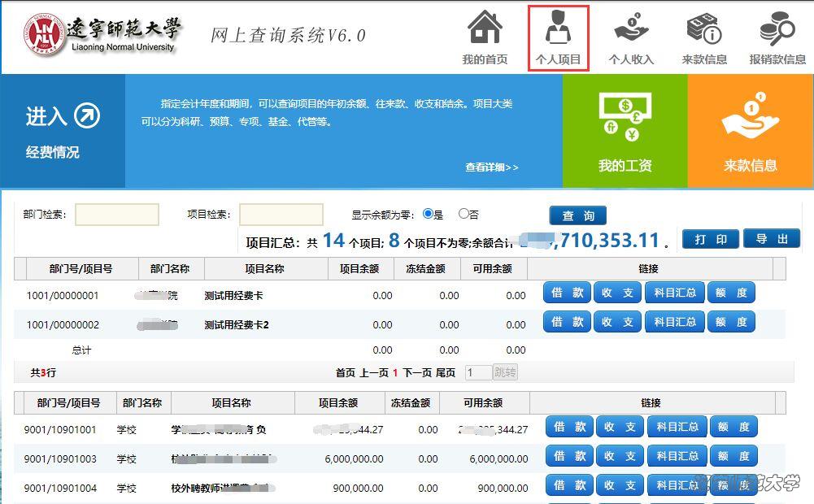
Task: Open the 个人收入 hand-with-coin icon
Action: click(x=631, y=29)
